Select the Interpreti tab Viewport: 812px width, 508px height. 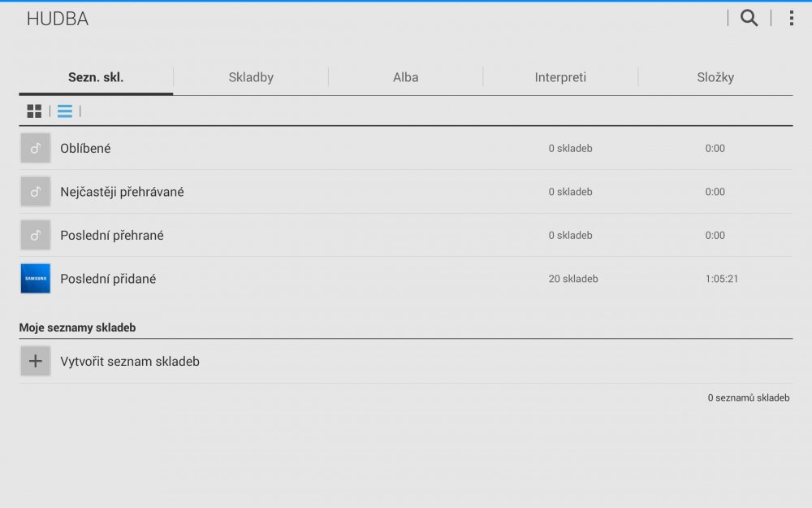coord(560,77)
